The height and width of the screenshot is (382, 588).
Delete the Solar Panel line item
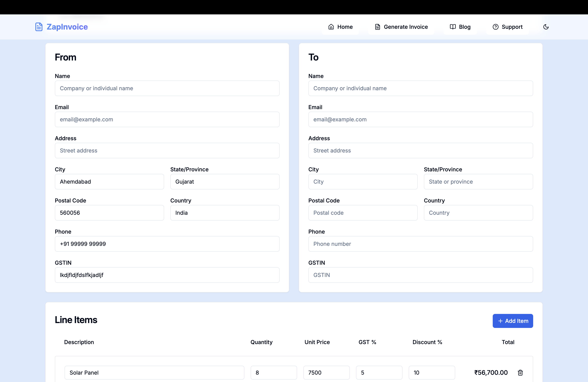(520, 373)
